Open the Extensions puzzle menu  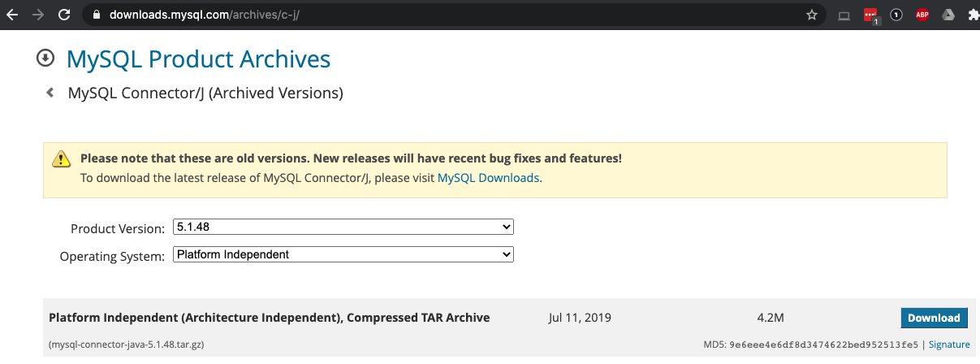tap(973, 15)
